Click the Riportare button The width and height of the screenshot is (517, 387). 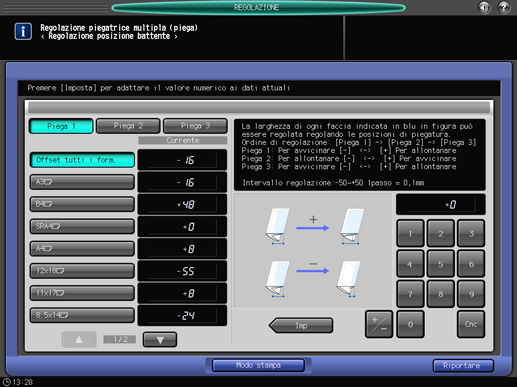(x=463, y=366)
